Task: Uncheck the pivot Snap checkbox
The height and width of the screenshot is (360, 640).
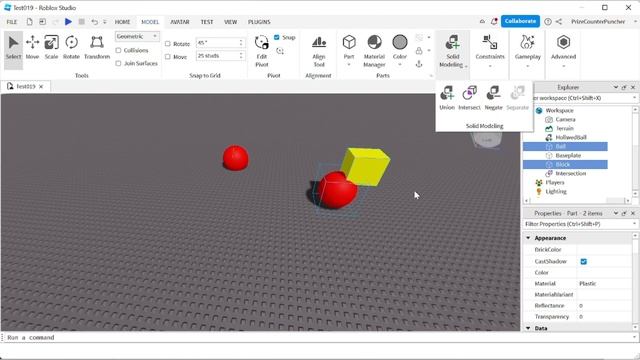Action: (277, 37)
